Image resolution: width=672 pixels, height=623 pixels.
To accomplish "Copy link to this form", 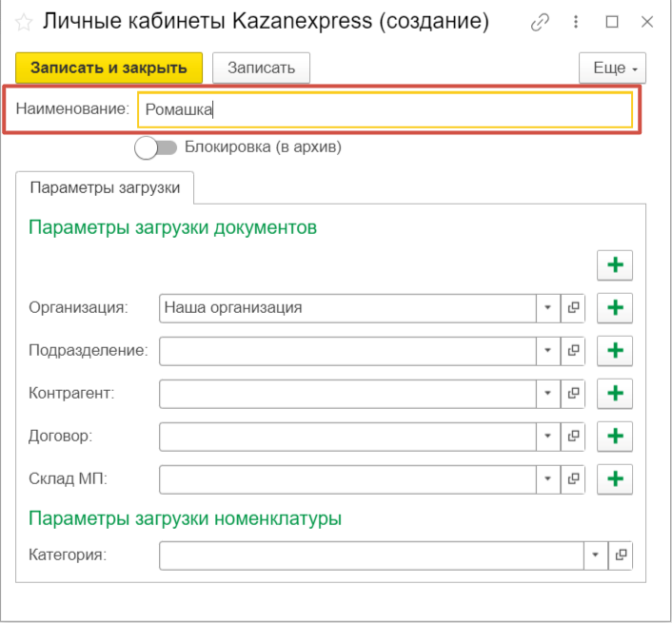I will [541, 22].
